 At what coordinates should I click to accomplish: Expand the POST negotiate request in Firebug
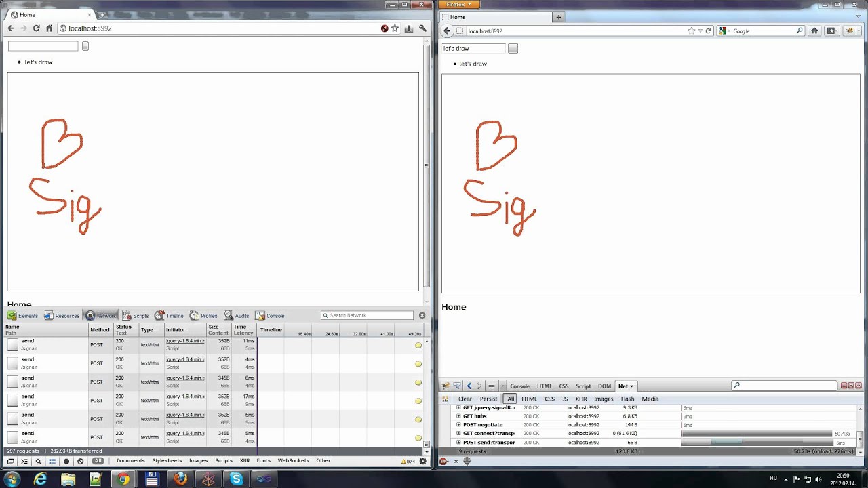(x=458, y=425)
